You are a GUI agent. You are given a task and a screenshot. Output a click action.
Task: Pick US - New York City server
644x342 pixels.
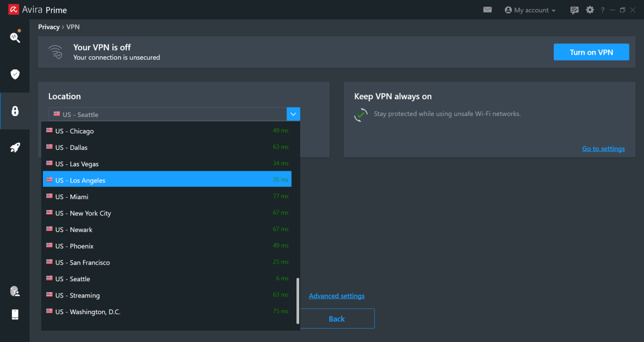click(x=167, y=213)
